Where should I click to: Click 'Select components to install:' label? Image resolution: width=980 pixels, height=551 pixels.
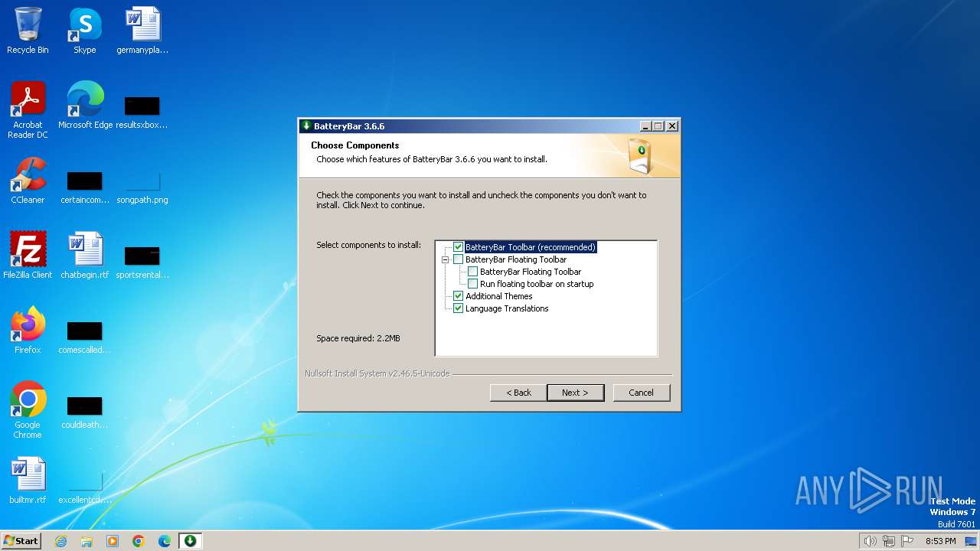368,245
